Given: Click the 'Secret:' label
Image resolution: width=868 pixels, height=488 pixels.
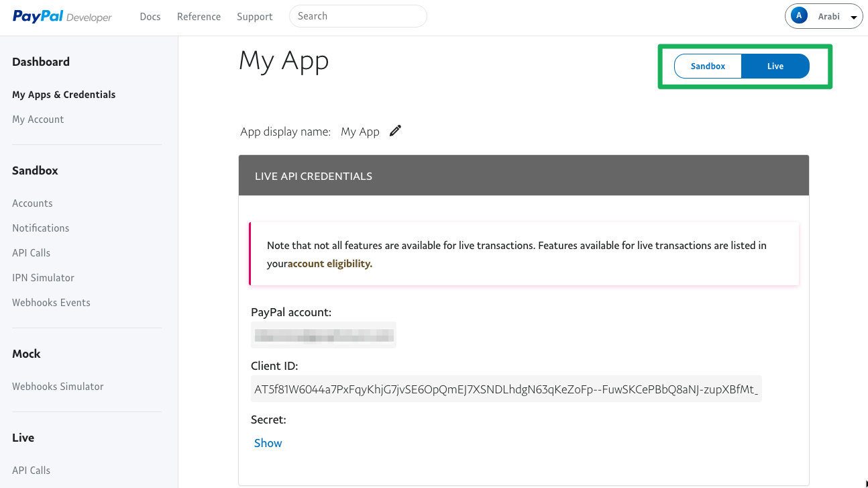Looking at the screenshot, I should point(268,420).
